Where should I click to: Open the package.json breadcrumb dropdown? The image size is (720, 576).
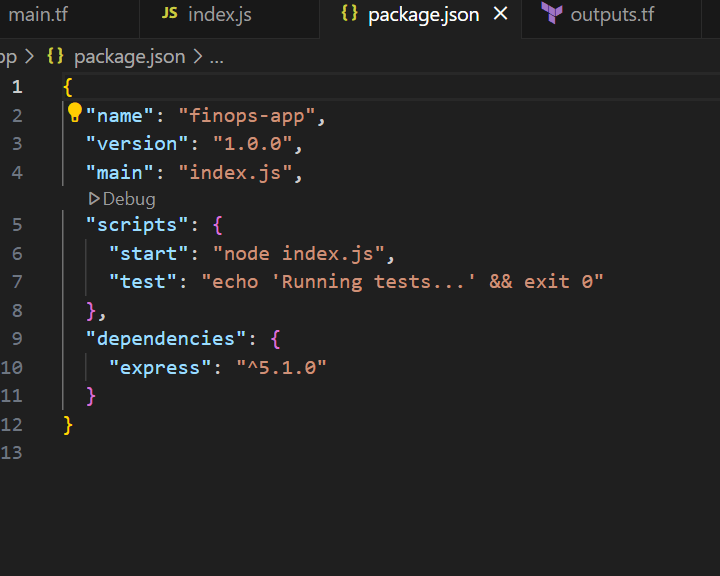[129, 56]
